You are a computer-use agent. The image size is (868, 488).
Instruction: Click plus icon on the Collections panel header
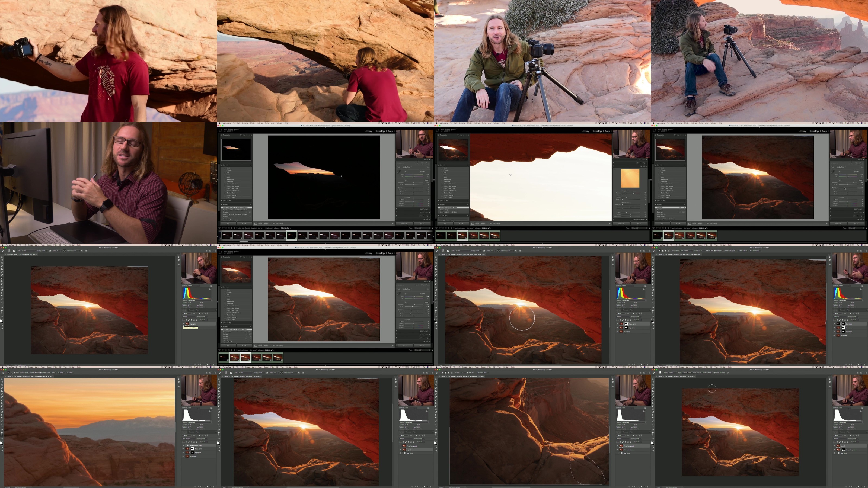coord(468,216)
